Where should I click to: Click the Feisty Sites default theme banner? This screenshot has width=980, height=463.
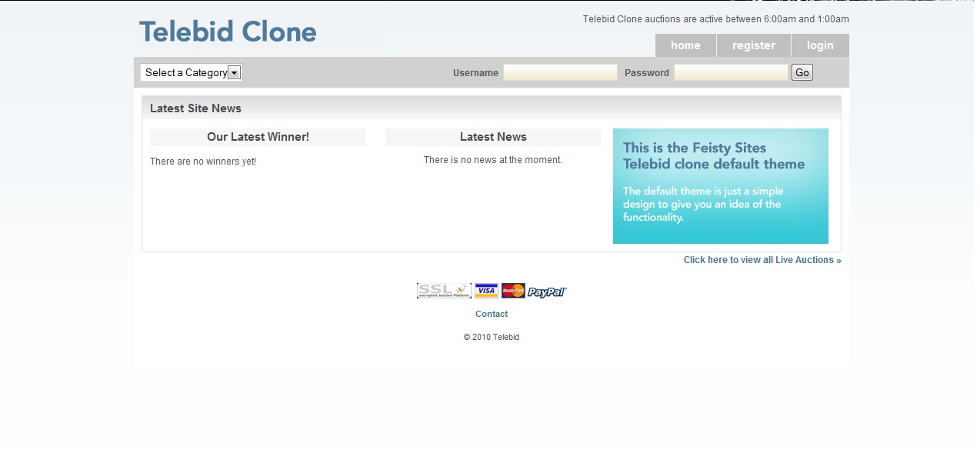[720, 186]
